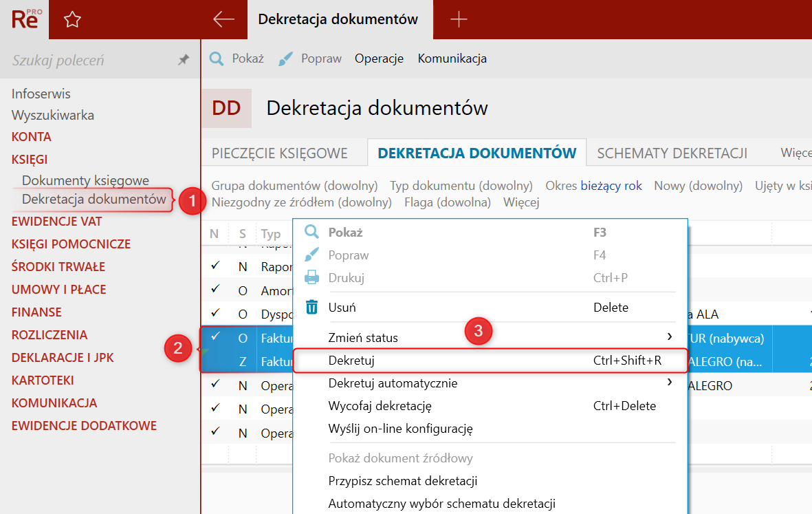Open Infoserwis in the sidebar

tap(41, 94)
